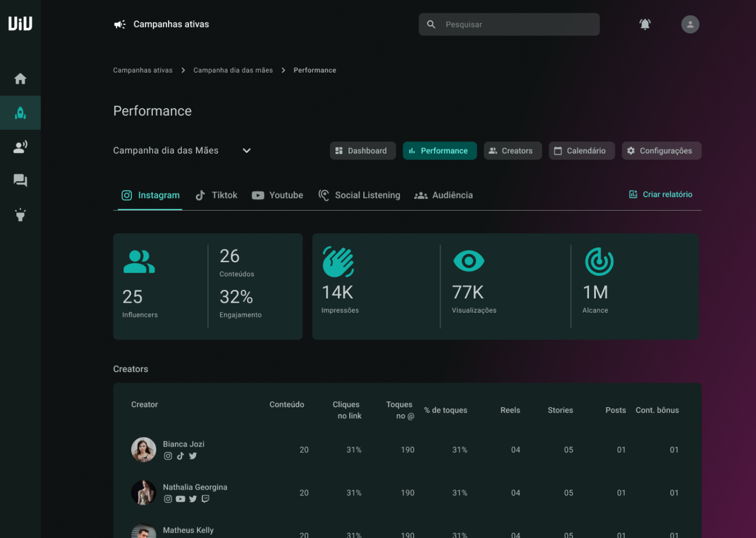Switch to the Instagram tab
Image resolution: width=756 pixels, height=538 pixels.
point(150,195)
